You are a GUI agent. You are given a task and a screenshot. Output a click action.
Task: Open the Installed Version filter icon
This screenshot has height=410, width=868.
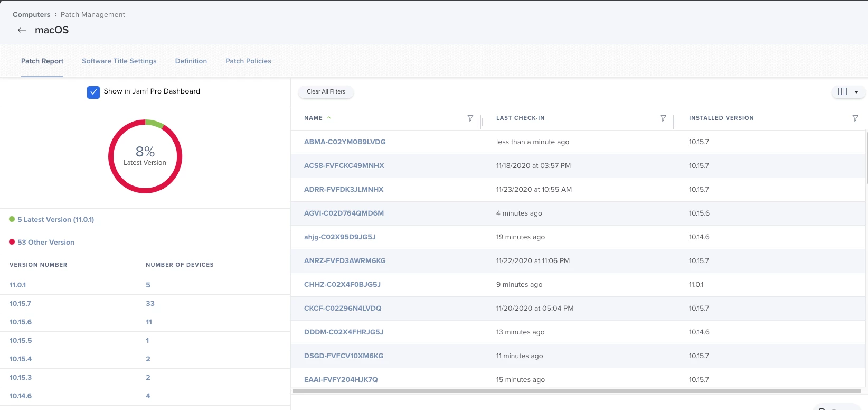coord(855,118)
